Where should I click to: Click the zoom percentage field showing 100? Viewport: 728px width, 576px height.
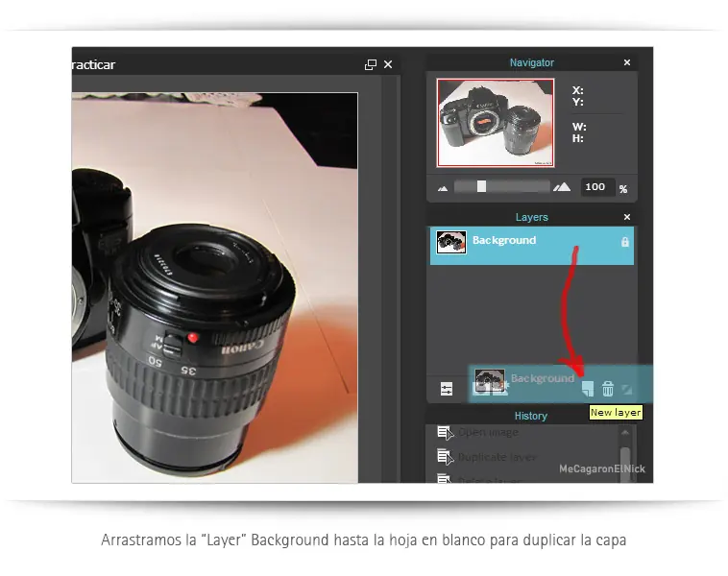597,187
